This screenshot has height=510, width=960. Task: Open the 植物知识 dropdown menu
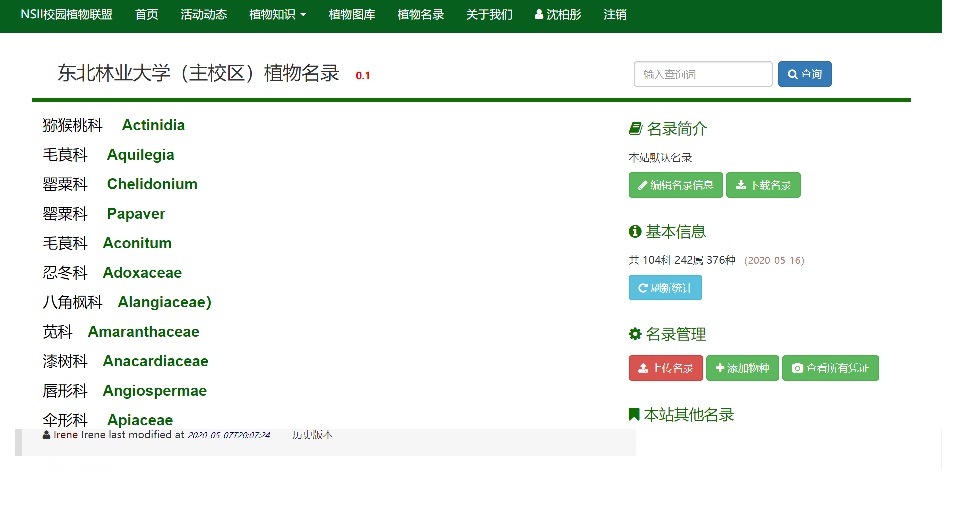pos(277,15)
